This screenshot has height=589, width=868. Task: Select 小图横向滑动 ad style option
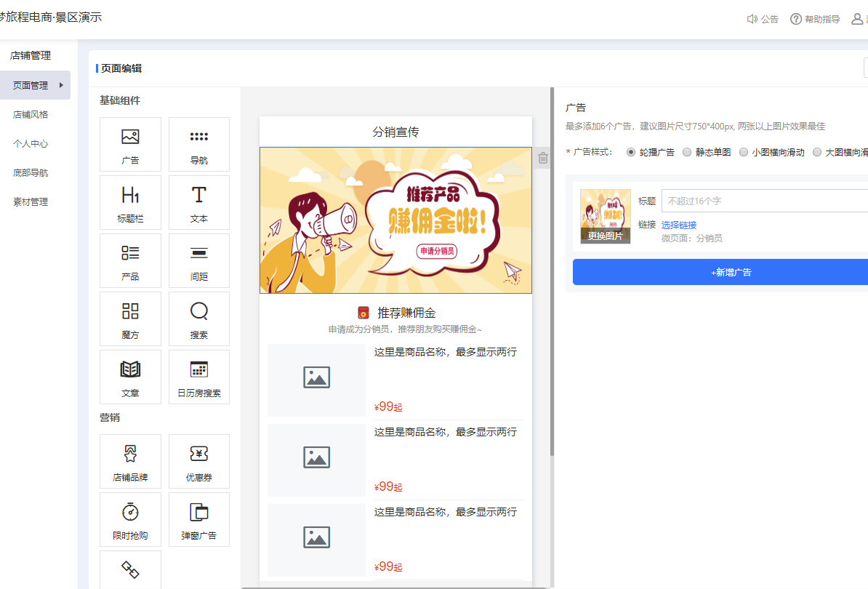click(x=744, y=153)
